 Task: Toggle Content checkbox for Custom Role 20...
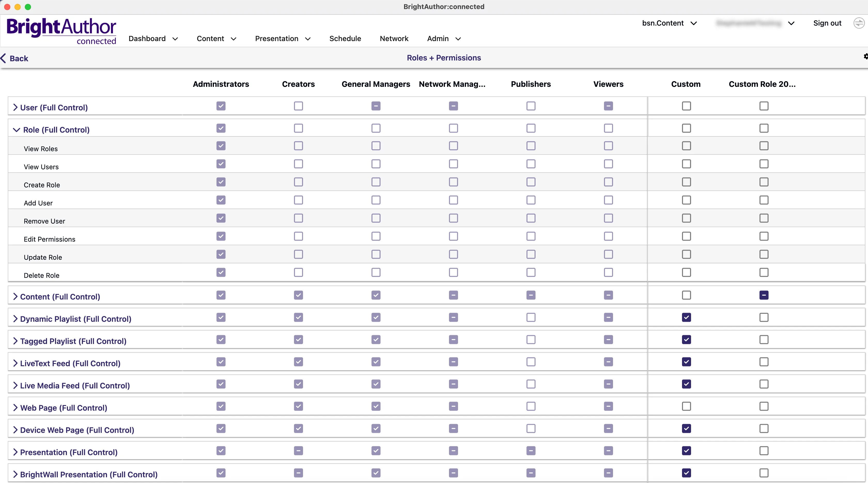coord(764,295)
